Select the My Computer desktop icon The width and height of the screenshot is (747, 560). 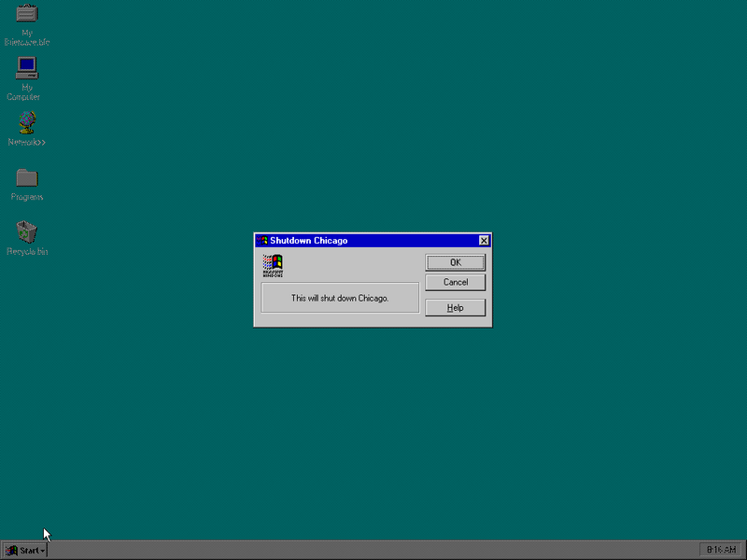(27, 68)
